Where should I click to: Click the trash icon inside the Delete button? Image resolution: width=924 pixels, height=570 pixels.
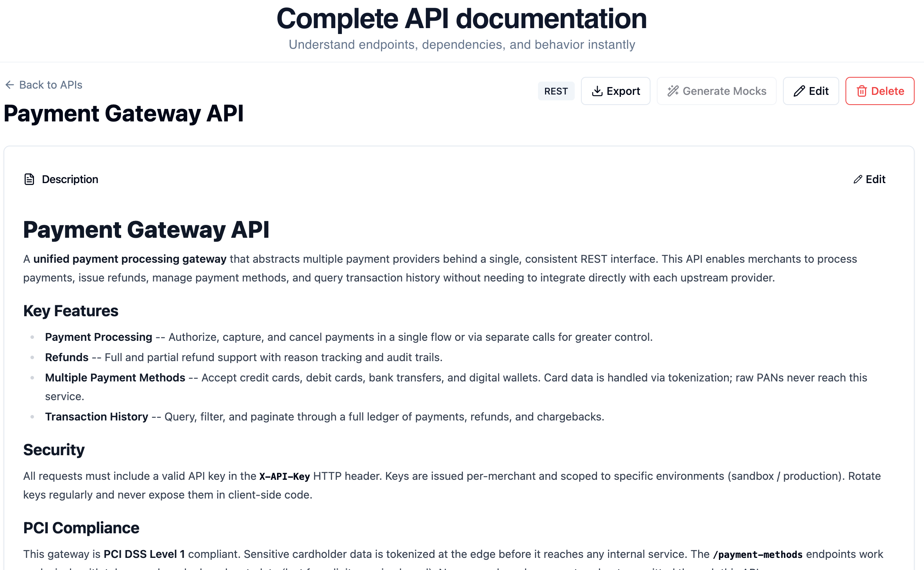(861, 91)
